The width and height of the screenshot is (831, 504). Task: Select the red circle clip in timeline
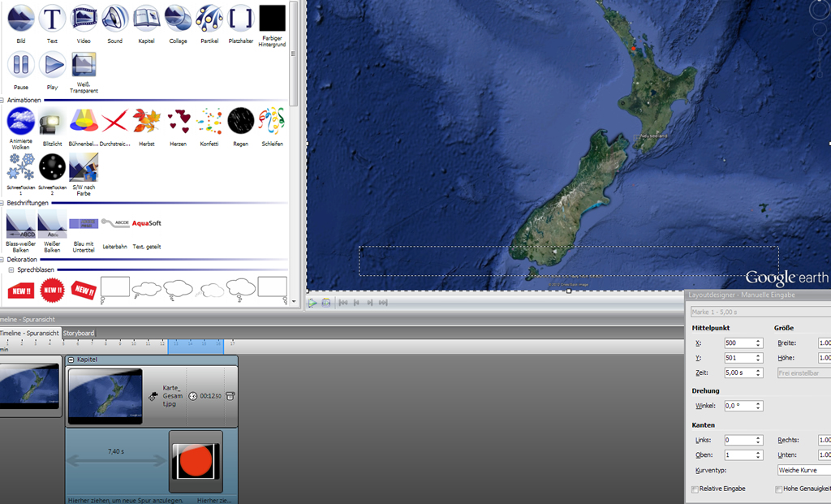[195, 461]
